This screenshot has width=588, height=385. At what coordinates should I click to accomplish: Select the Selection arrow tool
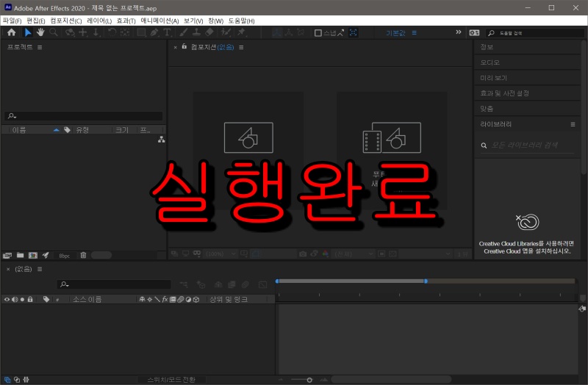tap(28, 32)
